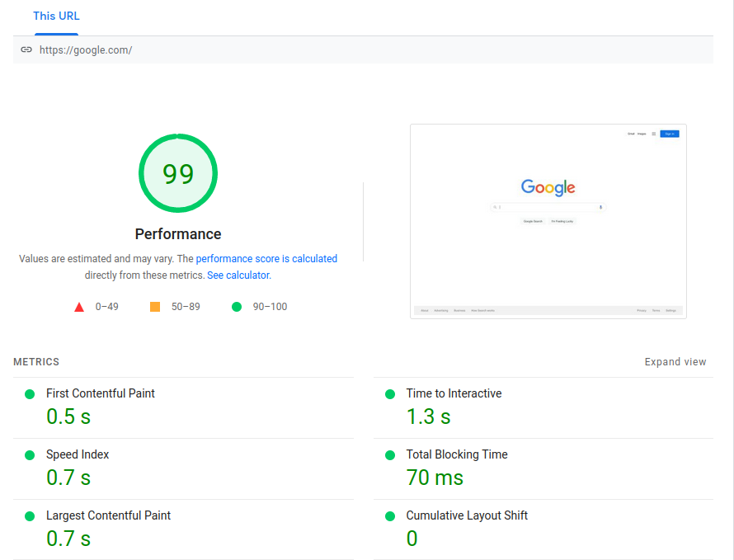Click the 70 ms metric value
This screenshot has width=734, height=560.
[x=435, y=478]
